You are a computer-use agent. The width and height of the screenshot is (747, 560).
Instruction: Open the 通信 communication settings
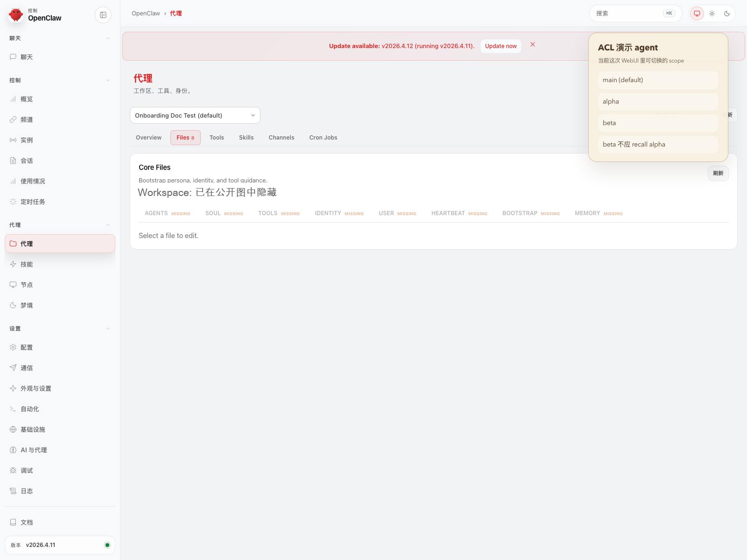(x=60, y=368)
